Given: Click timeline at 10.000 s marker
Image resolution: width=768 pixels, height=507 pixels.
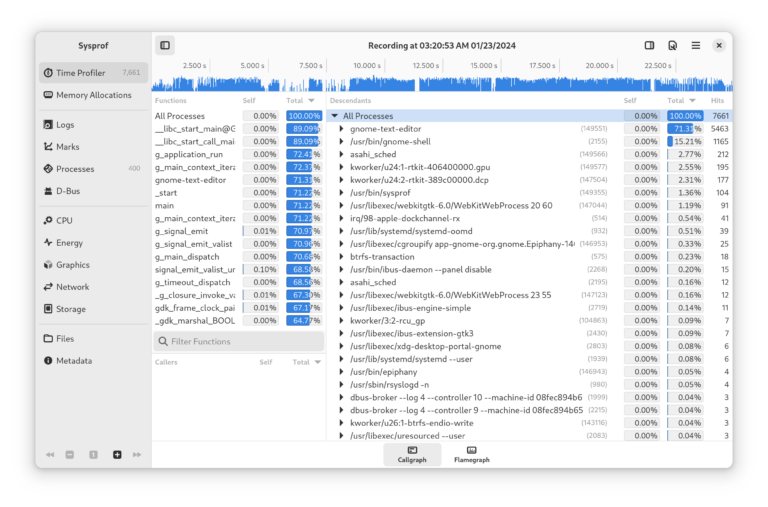Looking at the screenshot, I should 367,66.
